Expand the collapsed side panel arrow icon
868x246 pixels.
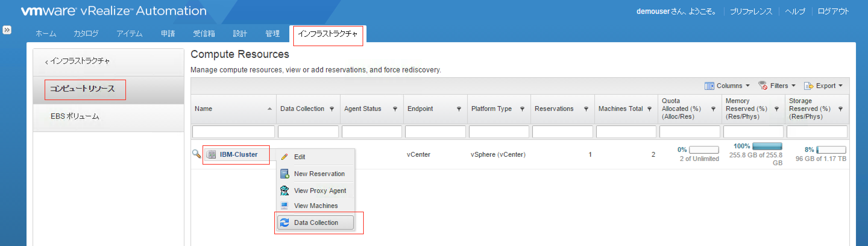(x=7, y=30)
